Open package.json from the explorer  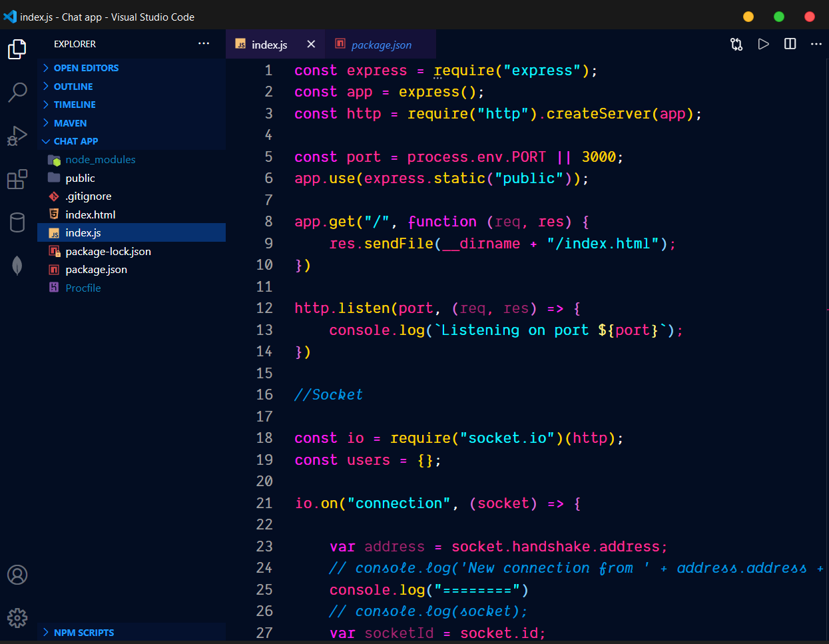[x=131, y=270]
